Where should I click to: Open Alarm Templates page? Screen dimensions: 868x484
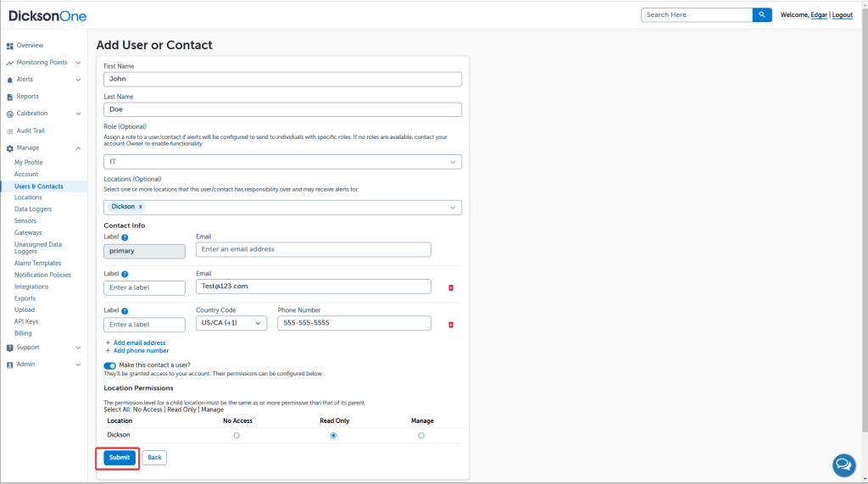pyautogui.click(x=37, y=264)
